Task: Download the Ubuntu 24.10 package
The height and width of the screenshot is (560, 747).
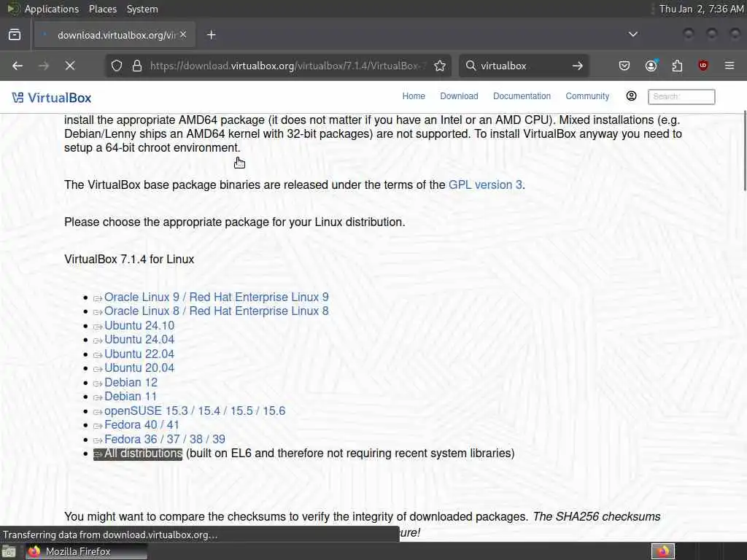Action: pos(139,326)
